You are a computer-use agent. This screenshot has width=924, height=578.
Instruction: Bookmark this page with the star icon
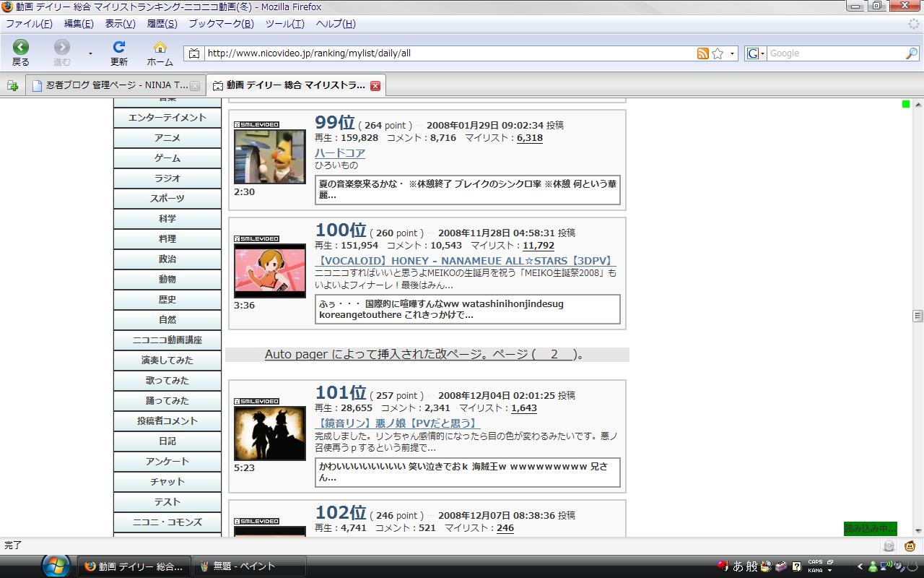718,53
